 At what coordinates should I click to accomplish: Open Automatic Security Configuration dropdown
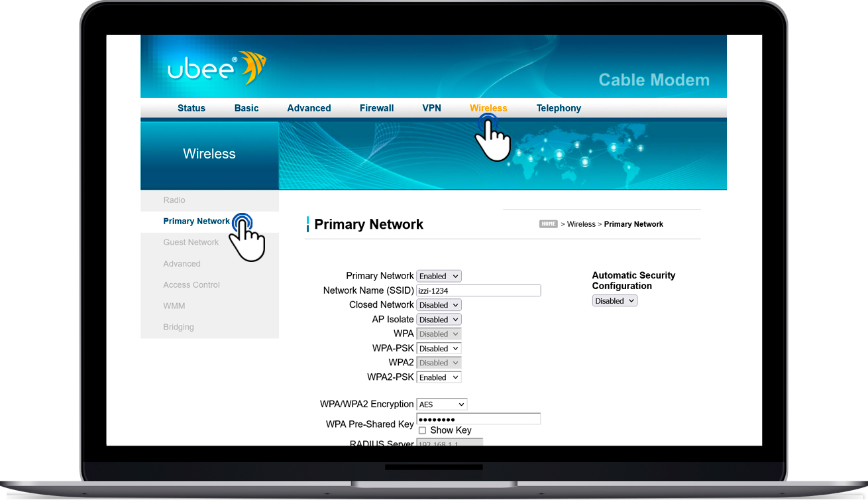614,301
